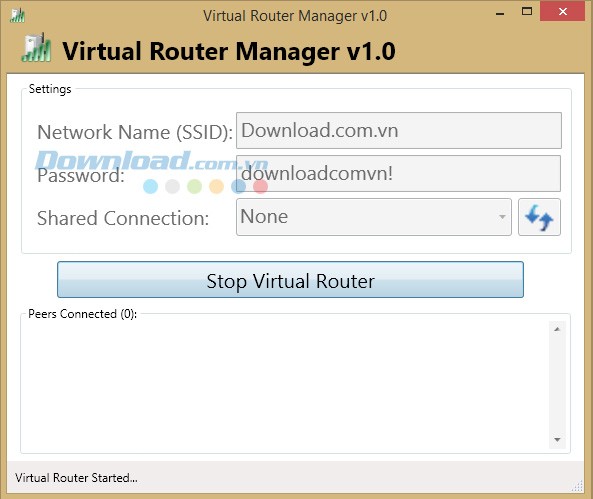Click the 'Virtual Router Started...' status text
593x499 pixels.
point(76,478)
